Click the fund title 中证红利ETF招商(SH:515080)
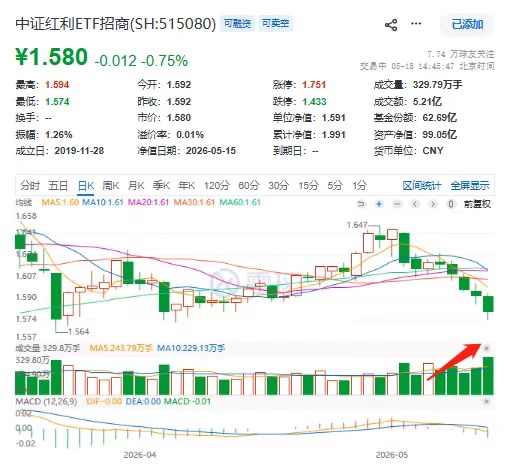This screenshot has height=467, width=518. pos(116,24)
